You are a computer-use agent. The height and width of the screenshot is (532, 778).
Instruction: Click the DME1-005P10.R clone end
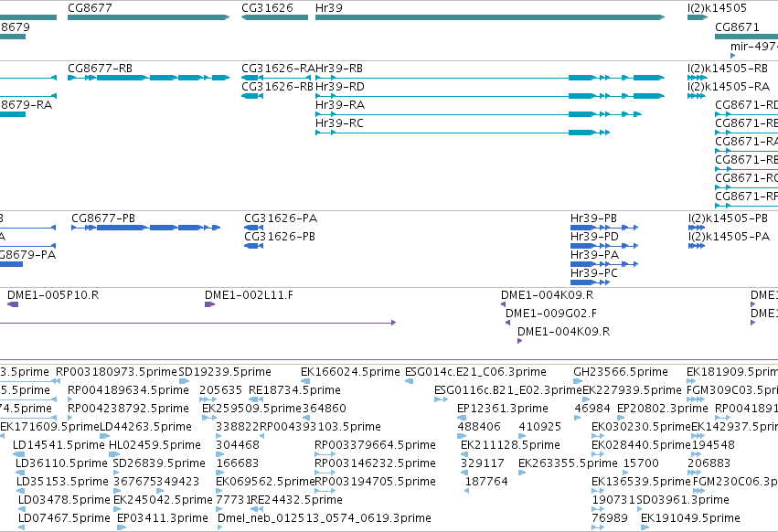click(53, 295)
